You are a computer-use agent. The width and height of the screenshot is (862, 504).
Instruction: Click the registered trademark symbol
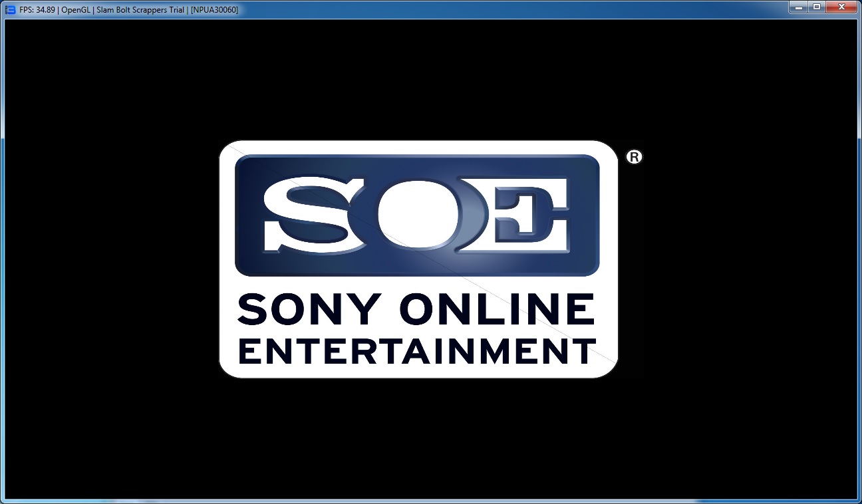pos(635,157)
